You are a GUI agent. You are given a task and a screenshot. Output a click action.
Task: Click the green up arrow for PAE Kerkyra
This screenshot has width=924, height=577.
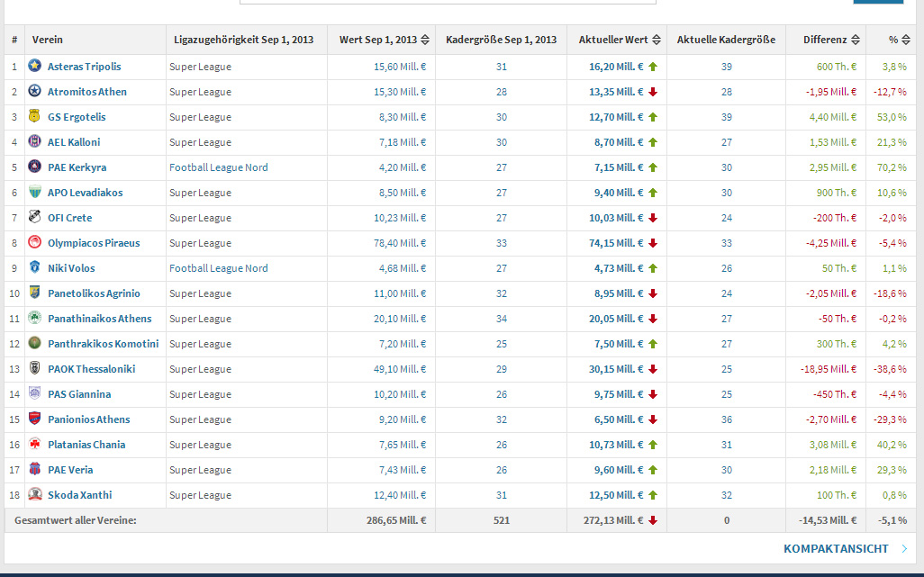653,167
